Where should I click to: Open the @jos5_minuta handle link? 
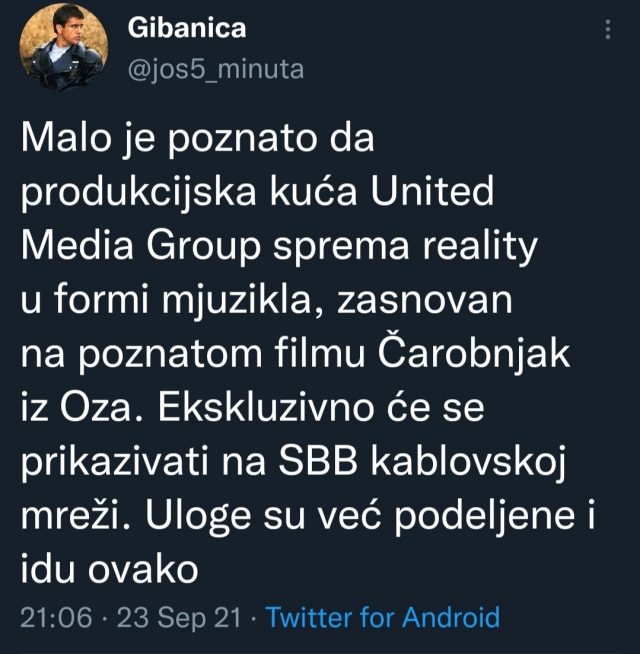click(216, 69)
